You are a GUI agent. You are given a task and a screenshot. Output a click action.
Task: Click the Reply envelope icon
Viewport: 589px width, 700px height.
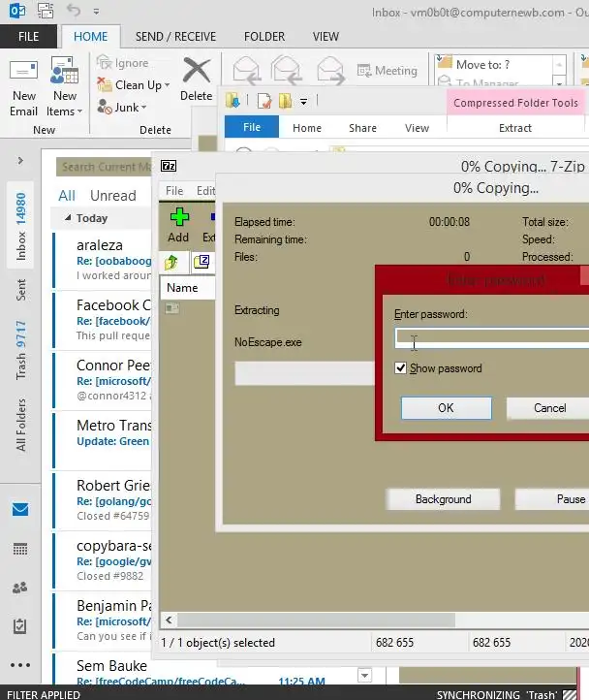click(246, 71)
